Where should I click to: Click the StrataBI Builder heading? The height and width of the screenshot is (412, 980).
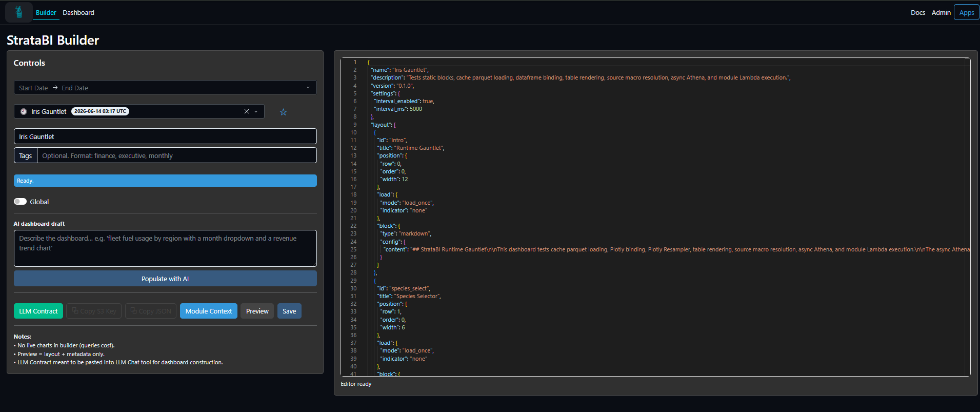(53, 40)
